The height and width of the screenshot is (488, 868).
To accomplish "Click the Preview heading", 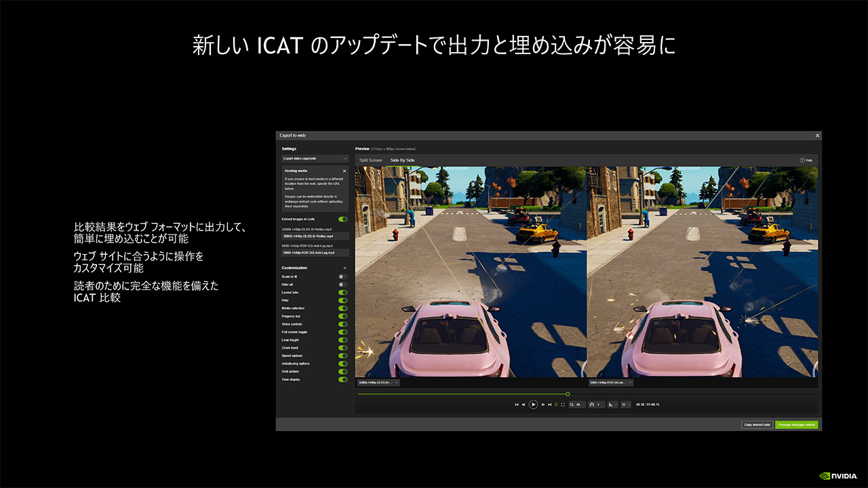I will (x=362, y=148).
